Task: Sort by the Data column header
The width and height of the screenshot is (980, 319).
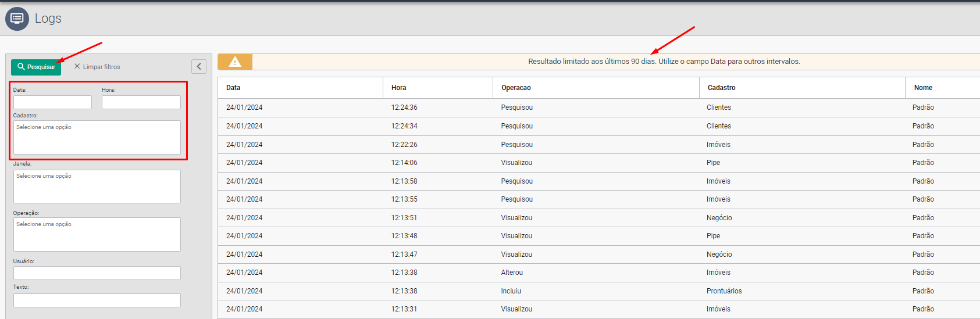Action: [233, 88]
